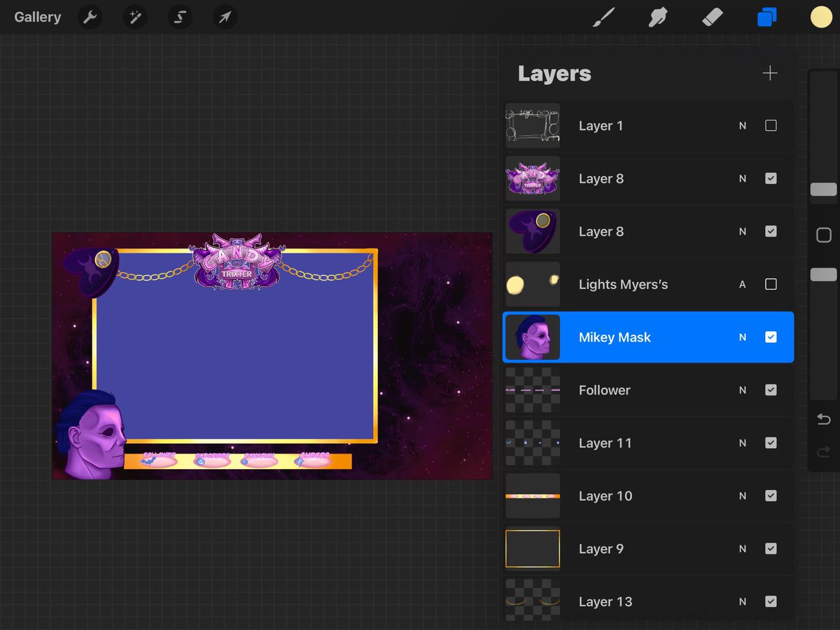The width and height of the screenshot is (840, 630).
Task: Tap the undo arrow in sidebar
Action: pyautogui.click(x=824, y=419)
